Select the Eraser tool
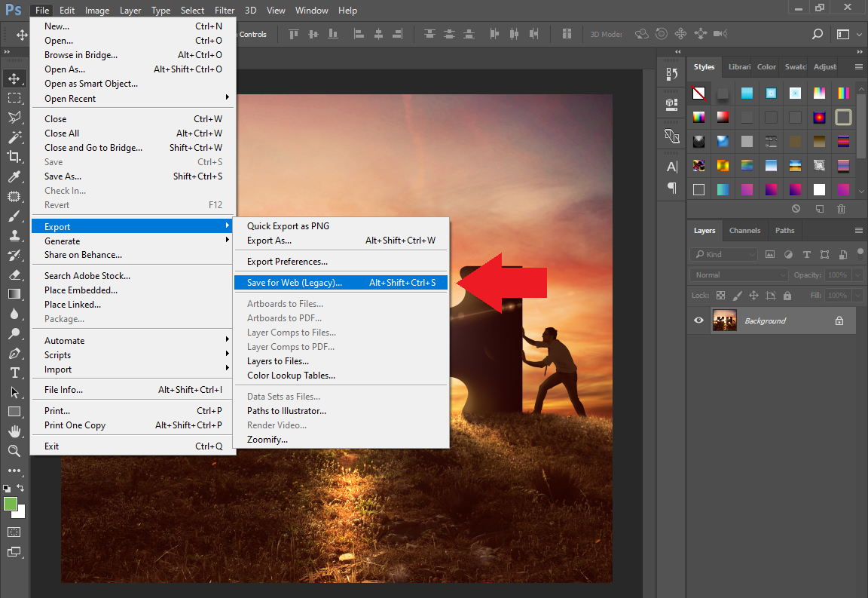 (14, 274)
